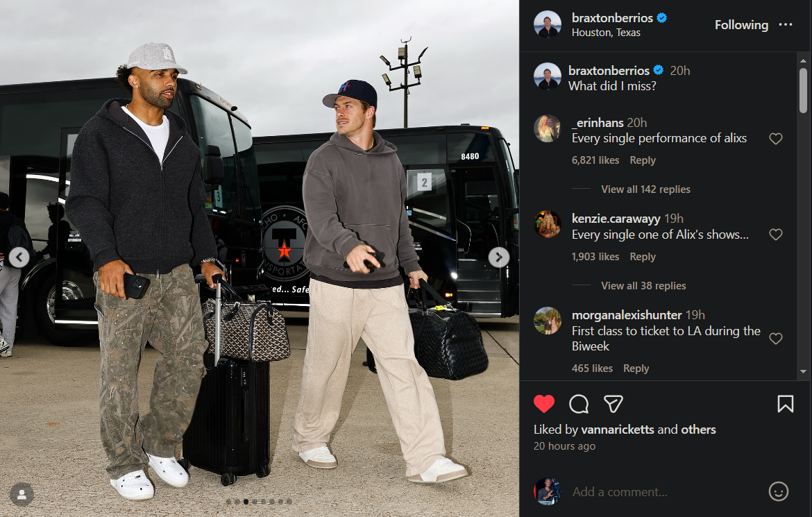Viewport: 812px width, 517px height.
Task: Open the Houston, Texas location link
Action: 606,32
